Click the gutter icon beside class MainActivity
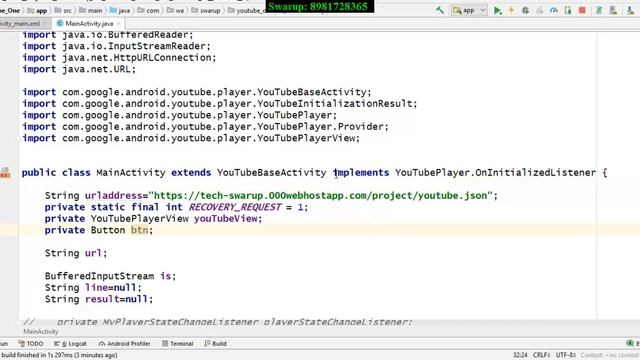This screenshot has width=640, height=360. point(5,173)
